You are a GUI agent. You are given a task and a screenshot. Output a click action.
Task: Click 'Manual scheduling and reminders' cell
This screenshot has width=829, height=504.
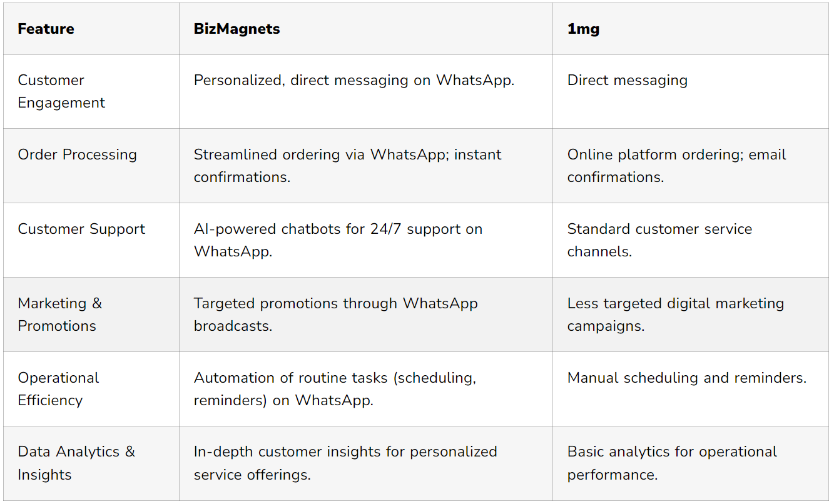pyautogui.click(x=686, y=378)
